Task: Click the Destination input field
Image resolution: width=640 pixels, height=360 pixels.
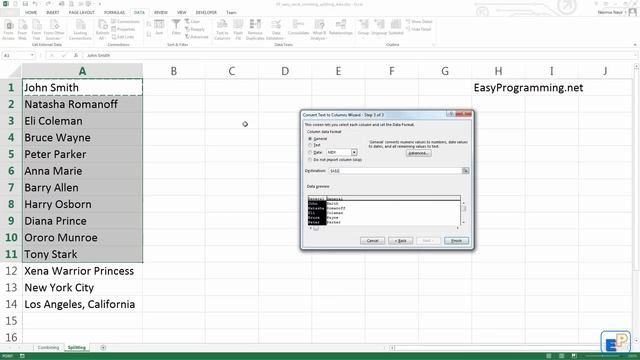Action: pos(396,171)
